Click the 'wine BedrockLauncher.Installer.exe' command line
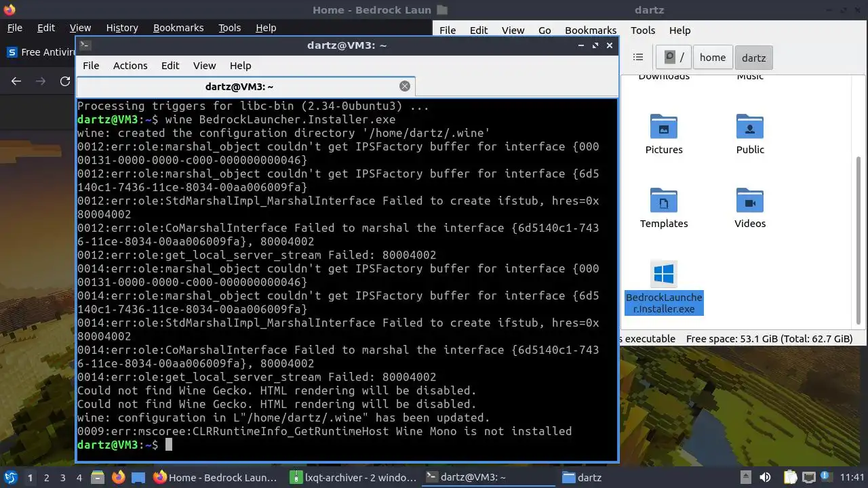Screen dimensions: 868x488 coord(280,119)
